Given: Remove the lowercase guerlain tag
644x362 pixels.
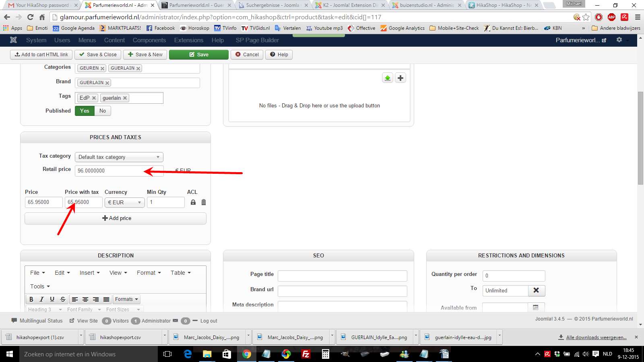Looking at the screenshot, I should tap(125, 98).
